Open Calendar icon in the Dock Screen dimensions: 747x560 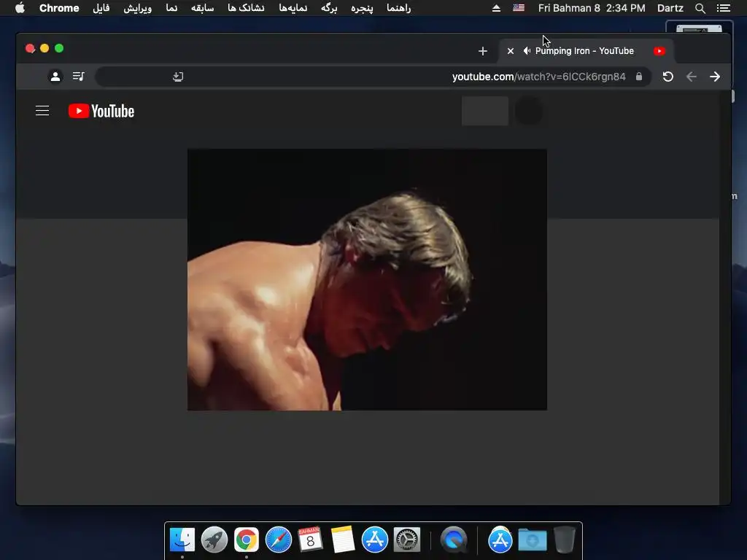[310, 540]
